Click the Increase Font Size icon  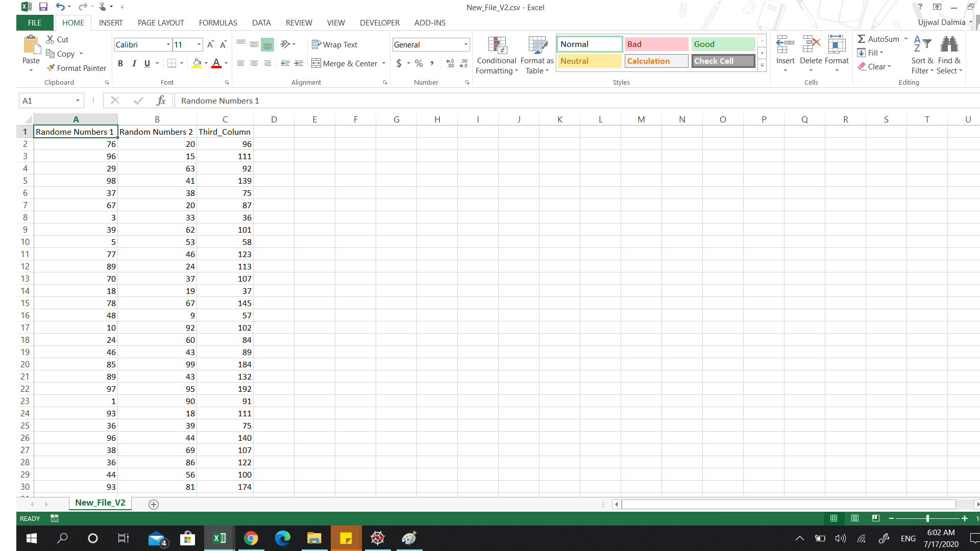point(210,45)
